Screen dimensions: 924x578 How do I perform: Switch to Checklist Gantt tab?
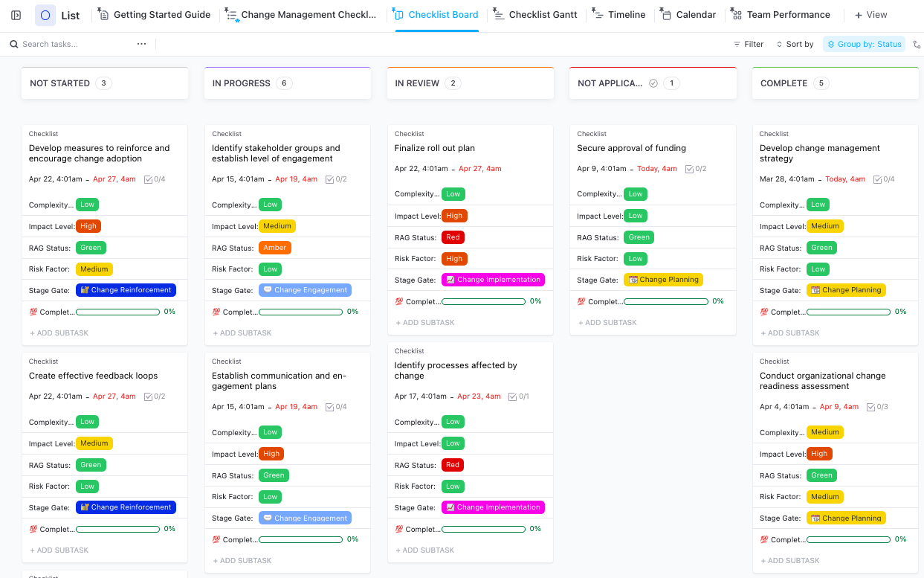[x=535, y=15]
